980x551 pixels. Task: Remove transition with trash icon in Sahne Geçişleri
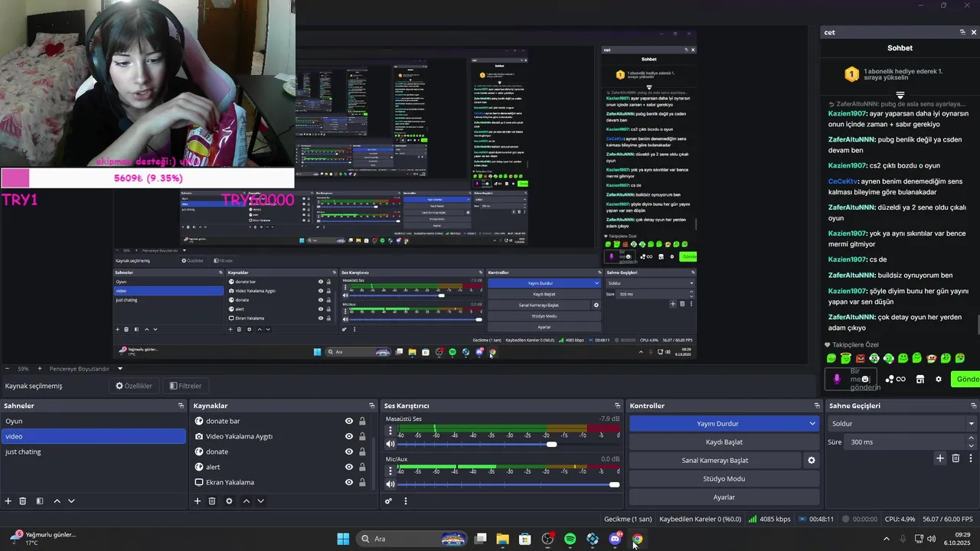coord(955,458)
